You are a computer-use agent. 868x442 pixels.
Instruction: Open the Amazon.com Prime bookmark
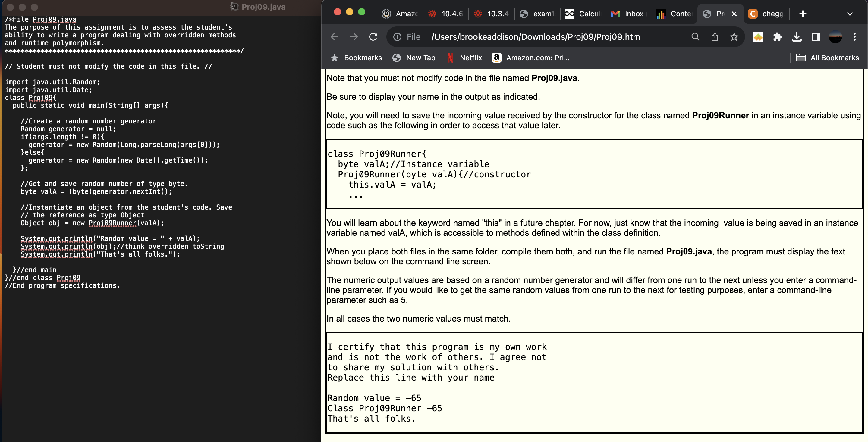531,58
